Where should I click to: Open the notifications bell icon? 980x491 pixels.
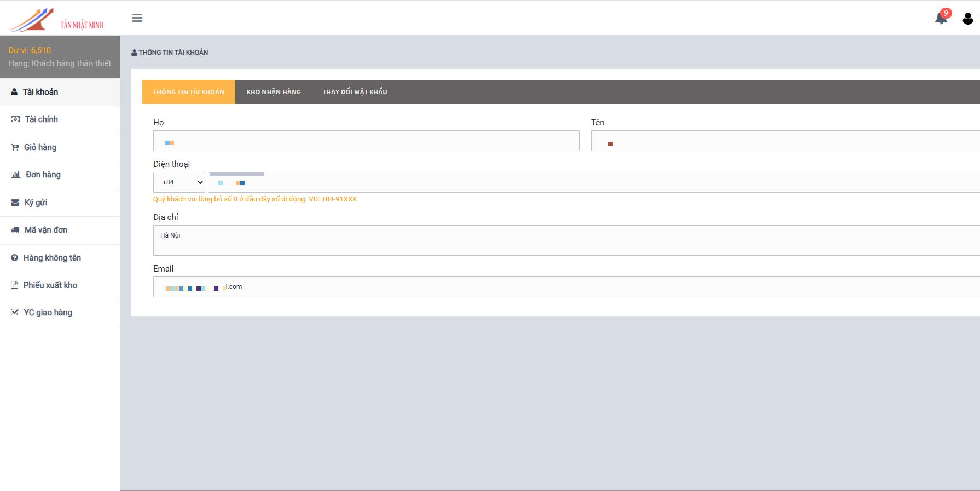coord(941,18)
